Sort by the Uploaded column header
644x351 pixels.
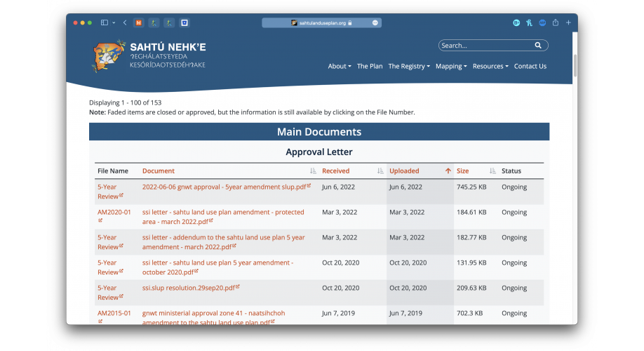404,171
